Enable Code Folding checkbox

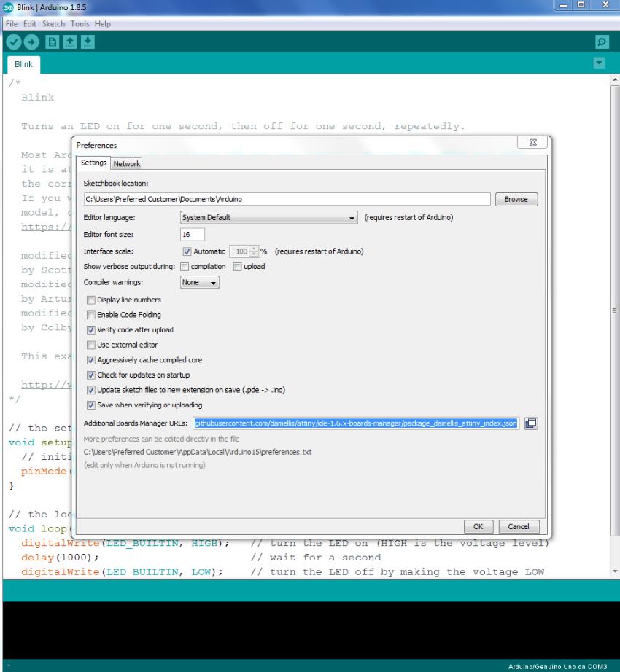point(91,315)
